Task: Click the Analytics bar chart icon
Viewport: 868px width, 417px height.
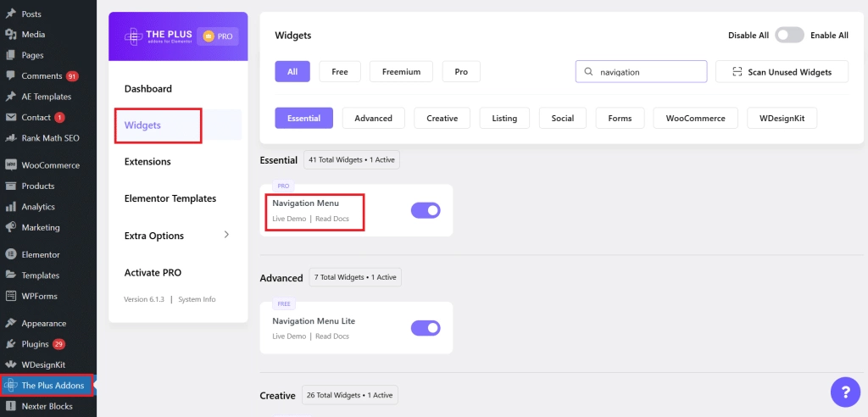Action: 10,207
